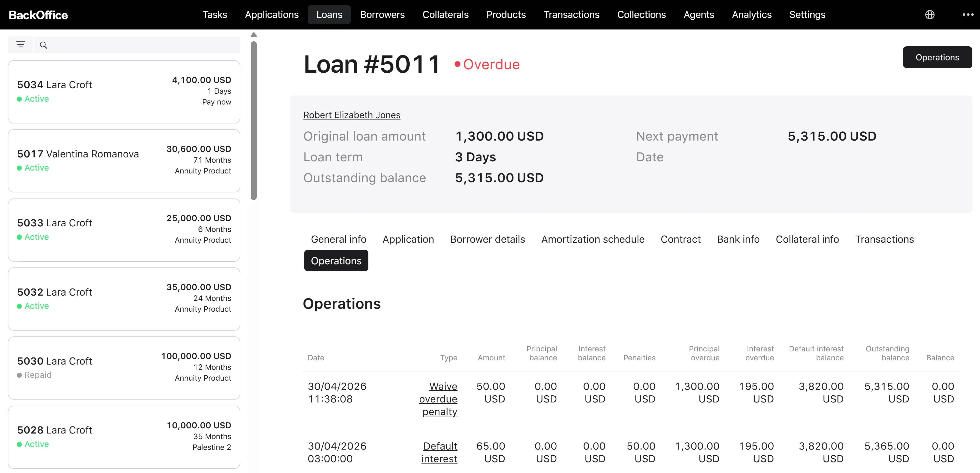This screenshot has width=980, height=473.
Task: Select Loans in top navigation
Action: point(329,14)
